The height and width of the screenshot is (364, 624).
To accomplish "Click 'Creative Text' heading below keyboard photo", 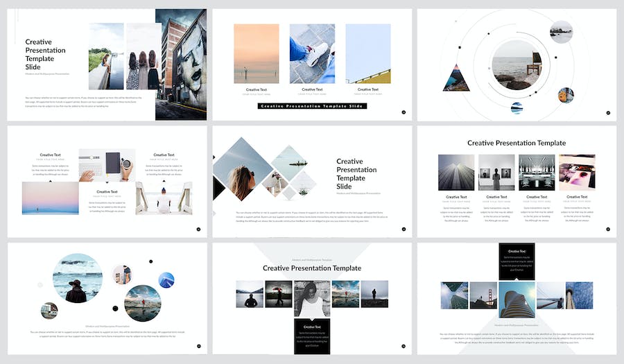I will click(107, 192).
